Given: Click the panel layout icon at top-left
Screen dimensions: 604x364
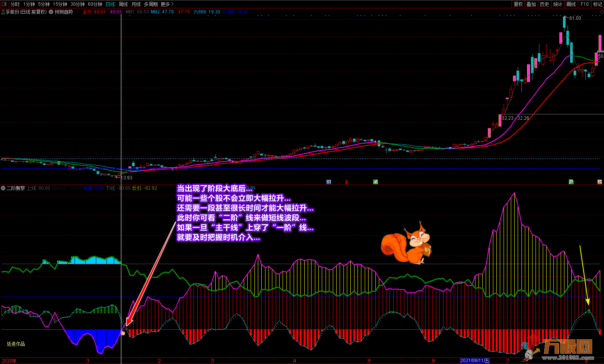Looking at the screenshot, I should coord(4,4).
